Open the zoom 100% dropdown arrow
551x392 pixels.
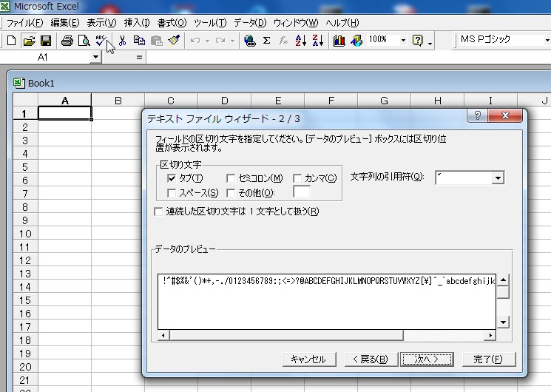(403, 41)
